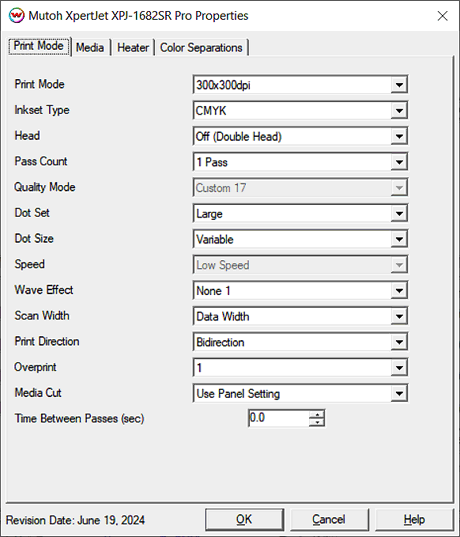Expand the Scan Width dropdown
The height and width of the screenshot is (537, 460).
point(300,316)
